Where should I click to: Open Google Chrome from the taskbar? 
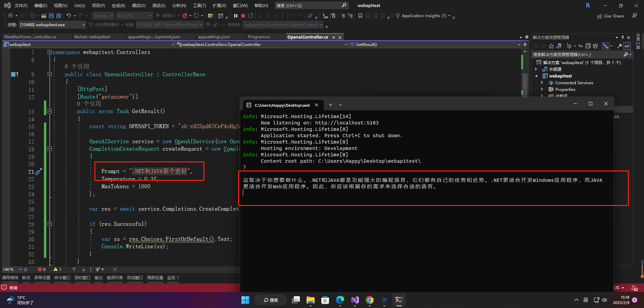(x=370, y=300)
